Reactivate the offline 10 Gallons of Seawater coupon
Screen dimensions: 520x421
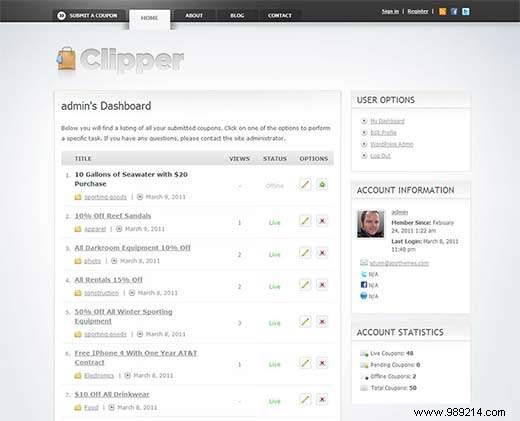(322, 184)
